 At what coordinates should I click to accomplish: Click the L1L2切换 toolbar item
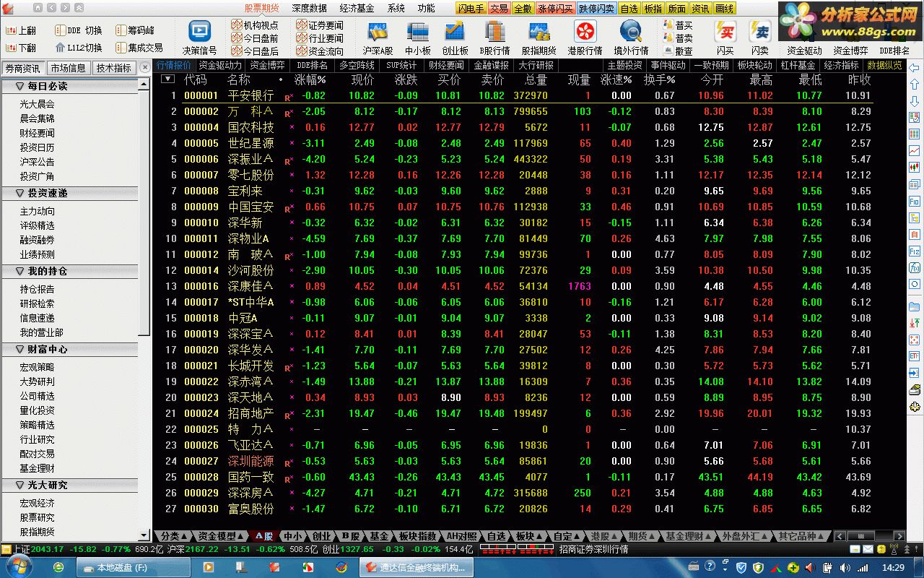pos(79,48)
